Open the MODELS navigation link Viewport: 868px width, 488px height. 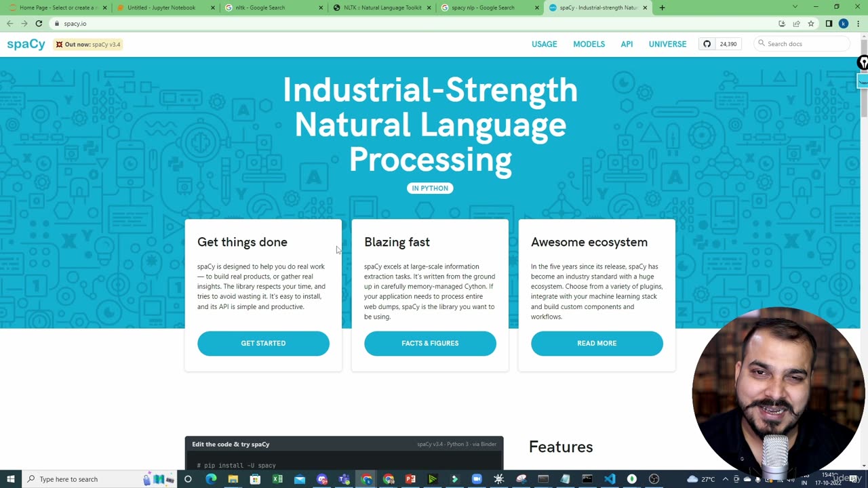589,44
